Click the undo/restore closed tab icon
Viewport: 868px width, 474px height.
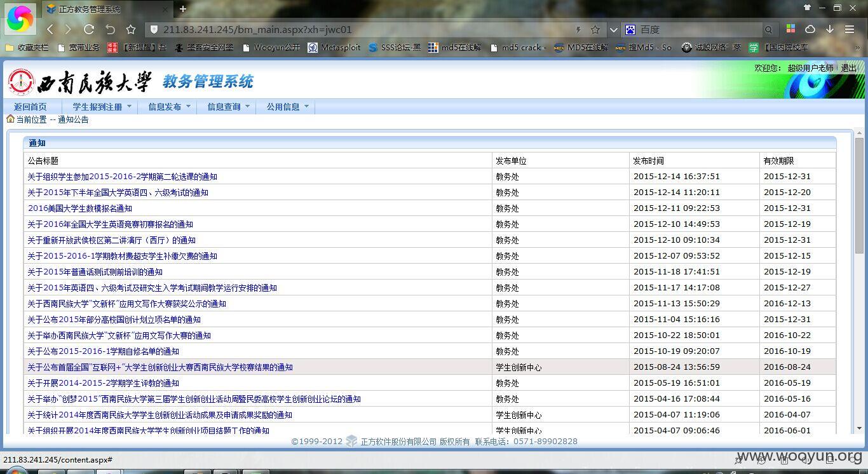(110, 29)
